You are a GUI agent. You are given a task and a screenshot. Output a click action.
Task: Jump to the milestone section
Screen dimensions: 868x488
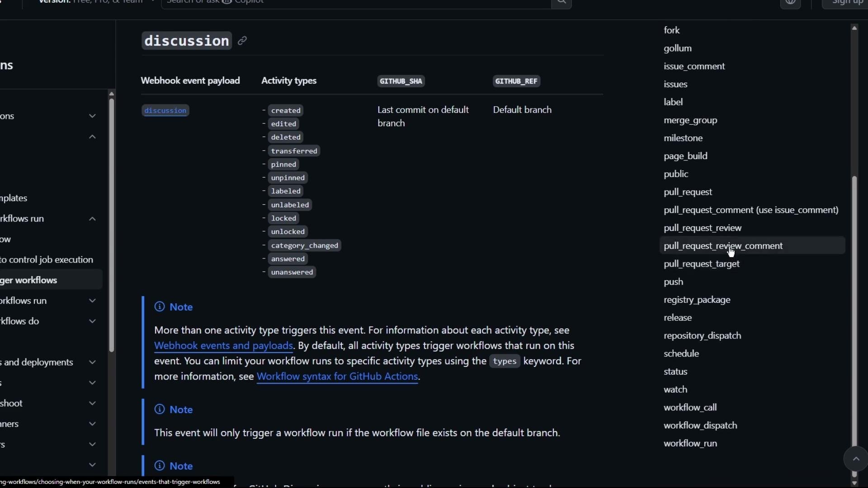click(x=683, y=138)
